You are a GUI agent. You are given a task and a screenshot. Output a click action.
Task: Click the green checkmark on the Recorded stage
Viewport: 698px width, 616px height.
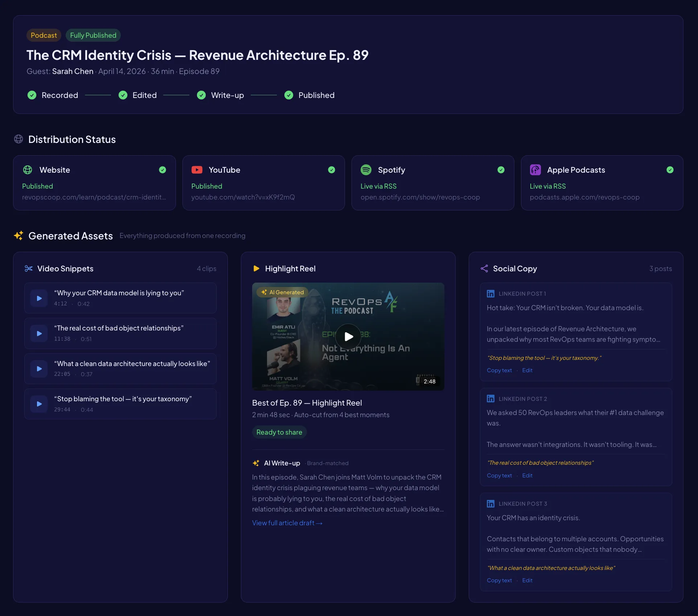[32, 95]
